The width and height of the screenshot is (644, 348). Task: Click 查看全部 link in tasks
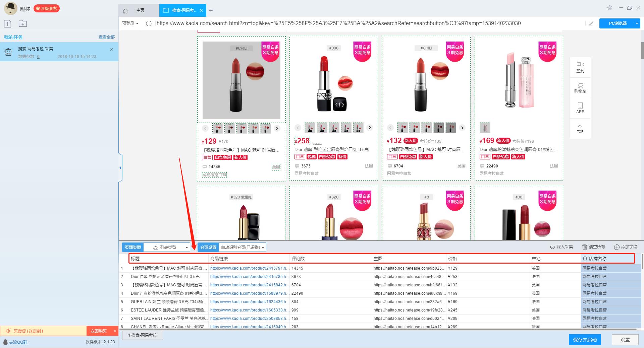pos(107,37)
